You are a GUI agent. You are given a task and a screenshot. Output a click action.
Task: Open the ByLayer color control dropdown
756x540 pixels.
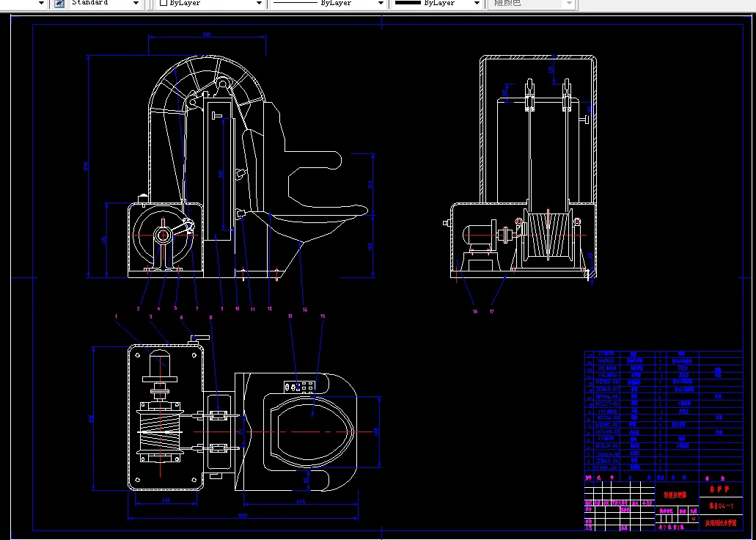point(260,4)
